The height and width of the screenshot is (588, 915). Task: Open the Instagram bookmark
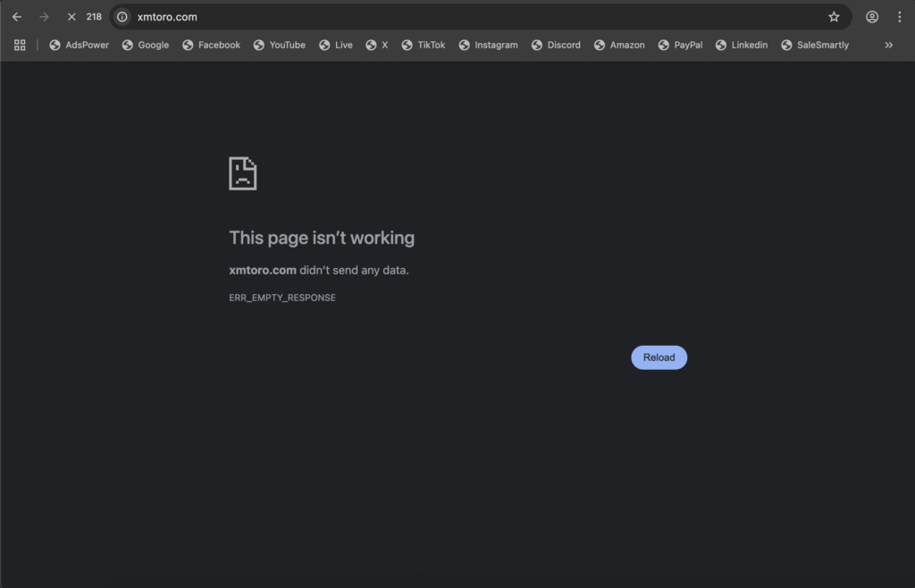(488, 45)
